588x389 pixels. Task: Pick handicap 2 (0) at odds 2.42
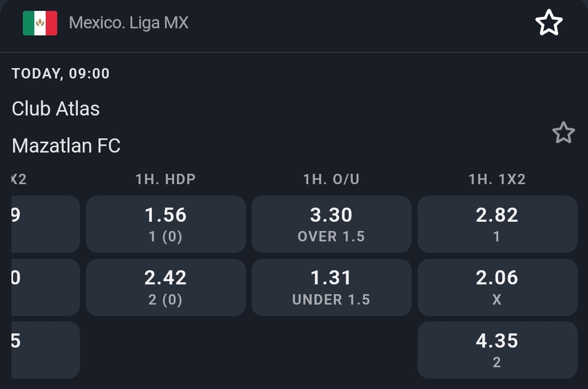pyautogui.click(x=166, y=287)
